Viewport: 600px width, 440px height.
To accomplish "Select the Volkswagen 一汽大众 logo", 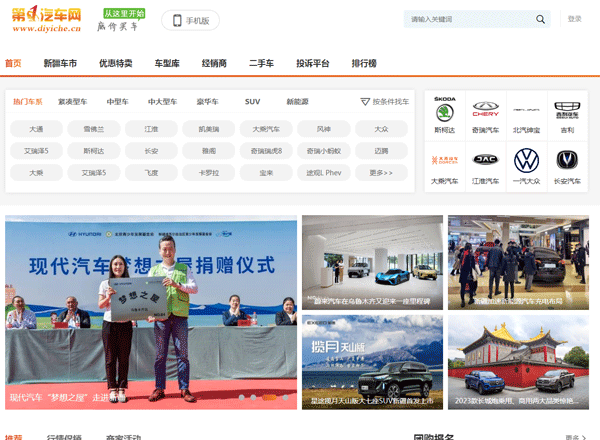I will click(x=526, y=160).
